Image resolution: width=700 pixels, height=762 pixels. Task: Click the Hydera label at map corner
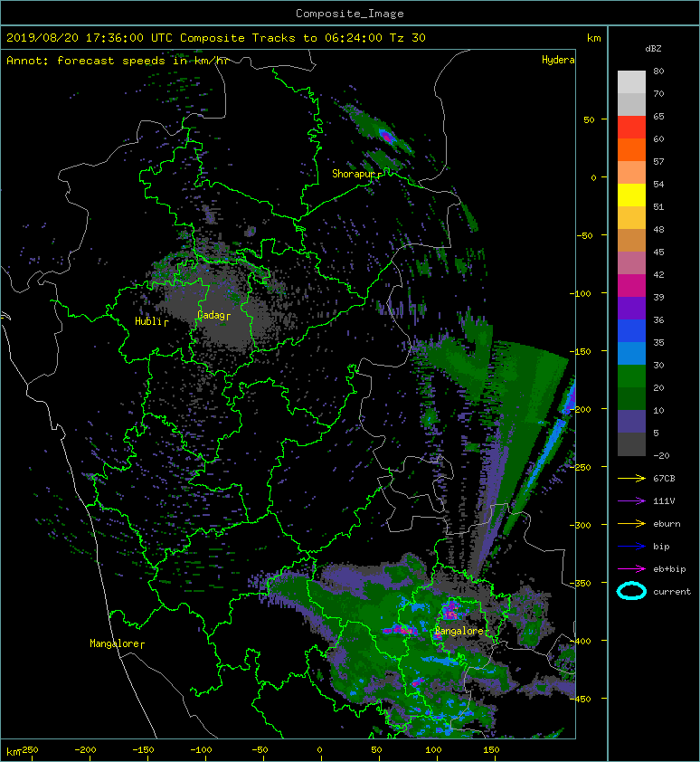[558, 60]
